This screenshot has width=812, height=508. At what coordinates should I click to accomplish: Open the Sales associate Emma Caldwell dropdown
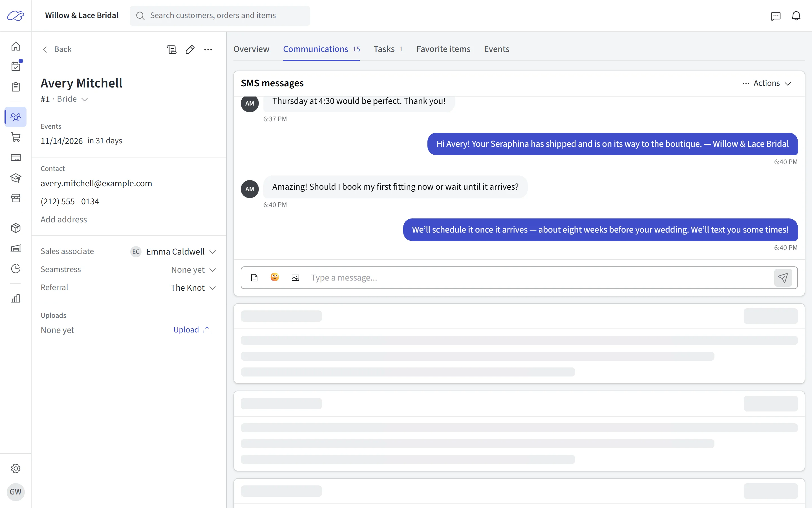(x=173, y=252)
